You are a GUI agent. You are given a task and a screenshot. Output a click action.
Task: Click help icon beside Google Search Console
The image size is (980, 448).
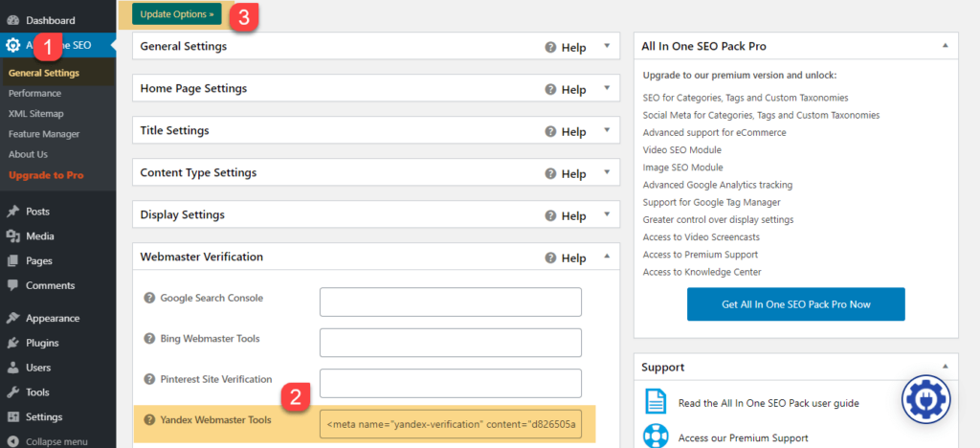point(149,298)
